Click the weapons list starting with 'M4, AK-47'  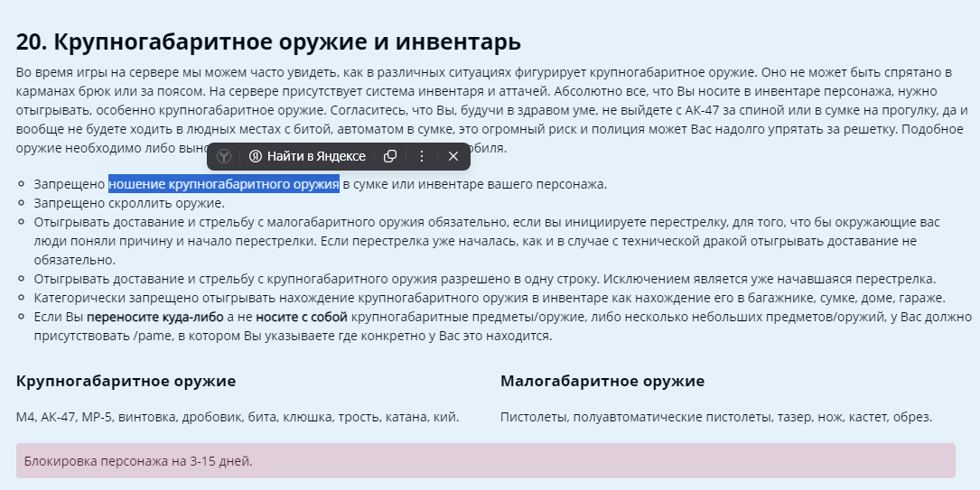coord(238,417)
